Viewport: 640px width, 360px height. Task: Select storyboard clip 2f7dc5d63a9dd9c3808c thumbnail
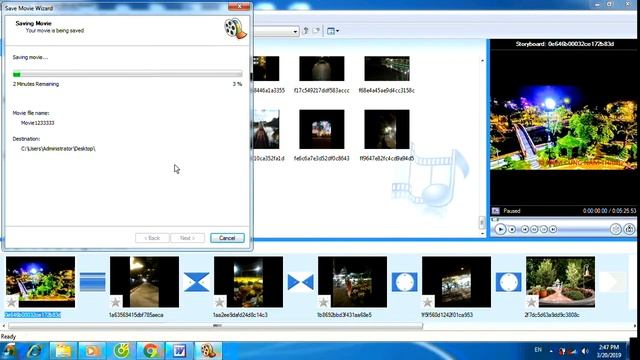pos(560,282)
